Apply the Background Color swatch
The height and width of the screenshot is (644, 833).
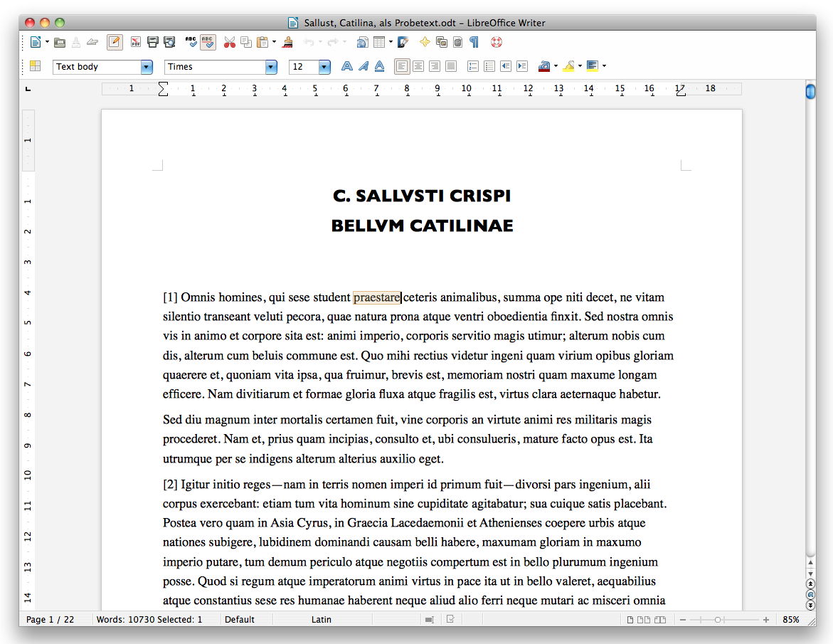coord(593,66)
